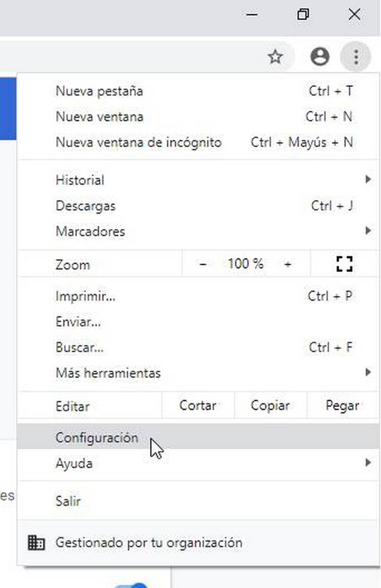Click the Copiar edit button
Viewport: 381px width, 588px height.
[270, 406]
